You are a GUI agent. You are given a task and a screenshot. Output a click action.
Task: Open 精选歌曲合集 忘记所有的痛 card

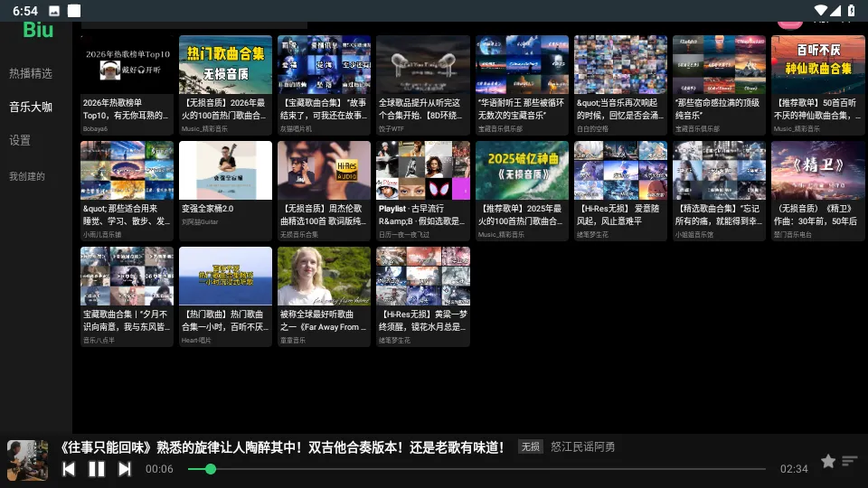tap(719, 191)
